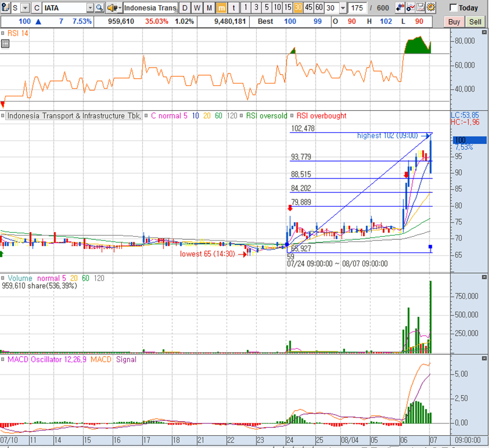Viewport: 489px width, 448px height.
Task: Click the LC:53,85 value
Action: [x=464, y=115]
